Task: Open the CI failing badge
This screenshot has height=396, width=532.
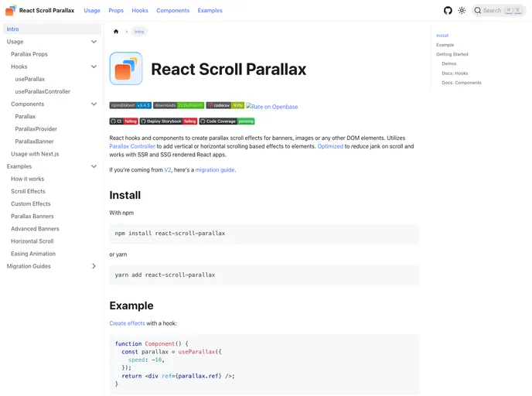Action: (x=124, y=121)
